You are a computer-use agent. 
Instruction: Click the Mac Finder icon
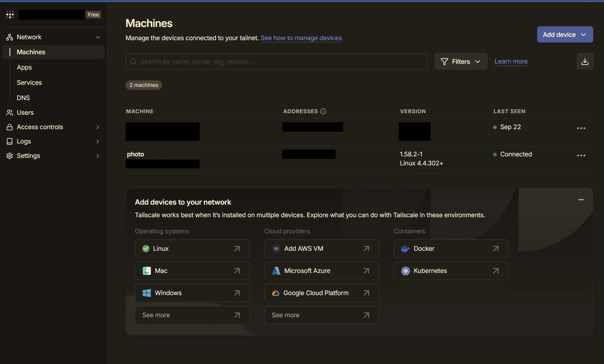147,271
